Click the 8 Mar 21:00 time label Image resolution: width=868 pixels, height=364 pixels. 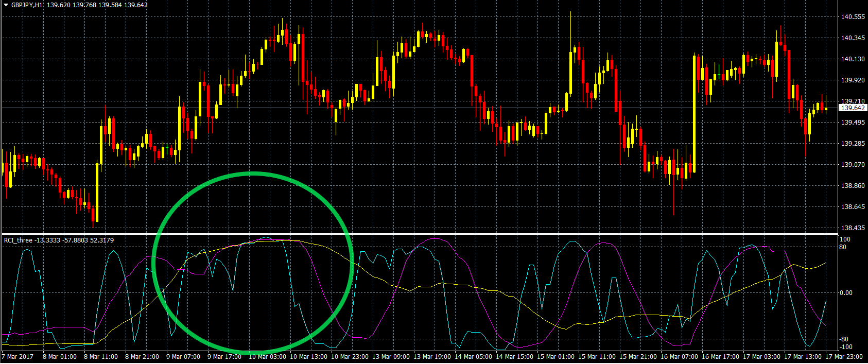pos(142,357)
